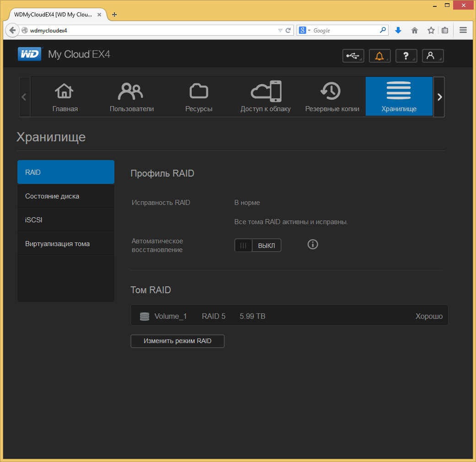Maximize the browser window
This screenshot has height=462, width=476.
447,5
